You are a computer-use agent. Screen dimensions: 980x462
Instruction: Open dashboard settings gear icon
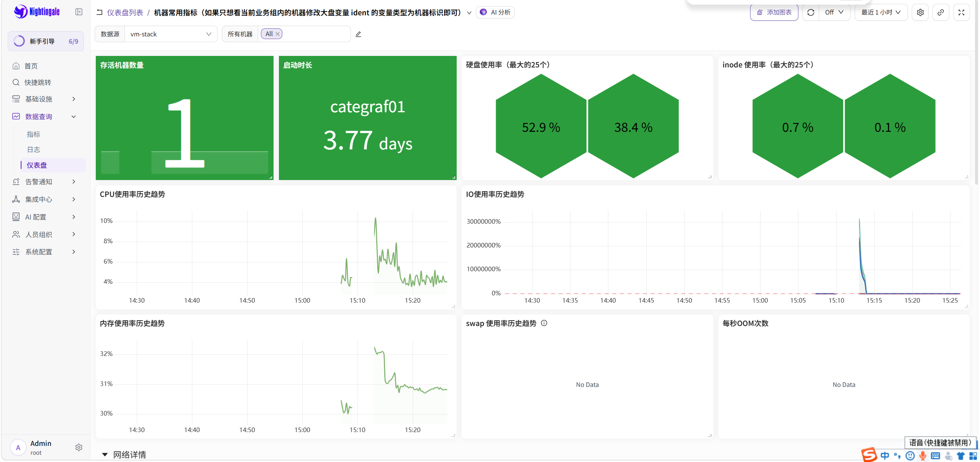click(920, 12)
